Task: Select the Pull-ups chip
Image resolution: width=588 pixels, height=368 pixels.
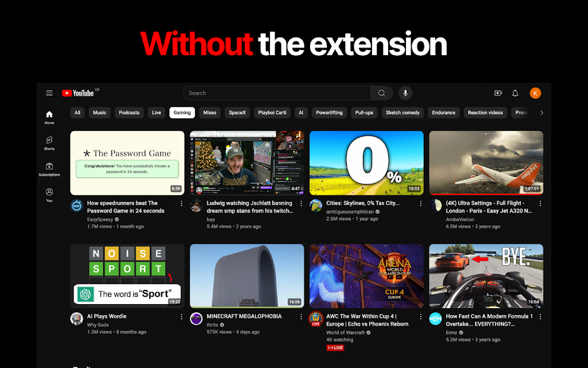Action: click(364, 113)
